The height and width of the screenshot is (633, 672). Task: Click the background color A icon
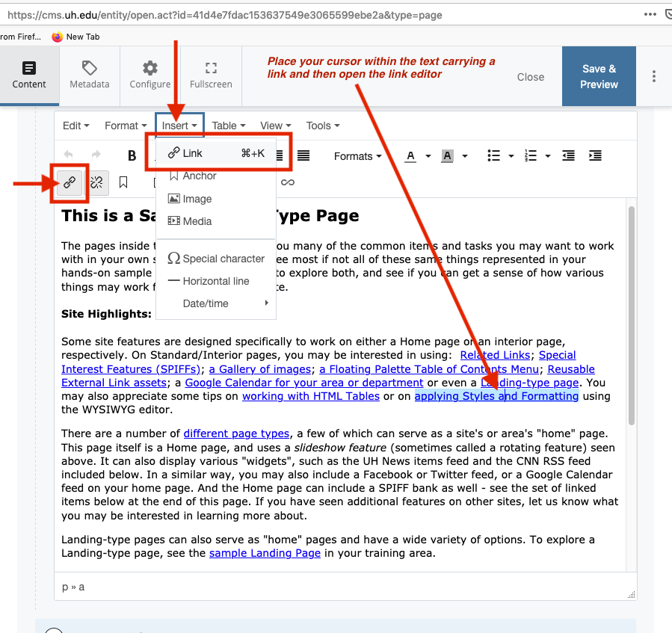447,156
